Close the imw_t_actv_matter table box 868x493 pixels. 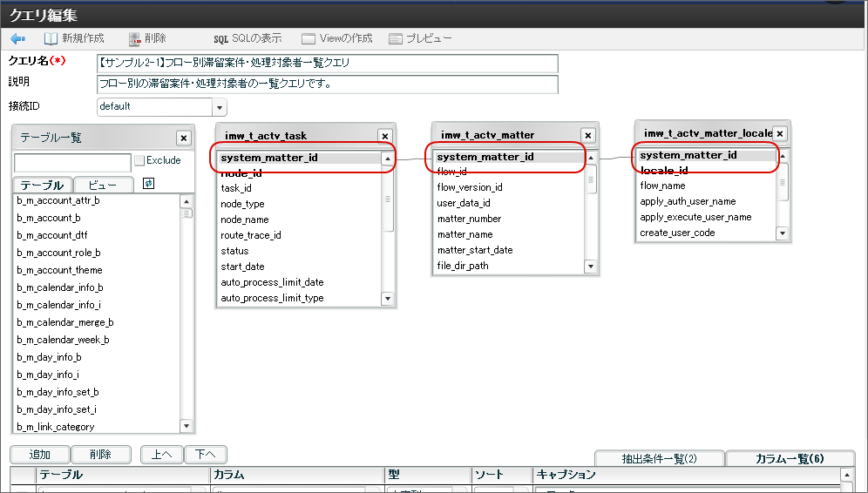[588, 135]
